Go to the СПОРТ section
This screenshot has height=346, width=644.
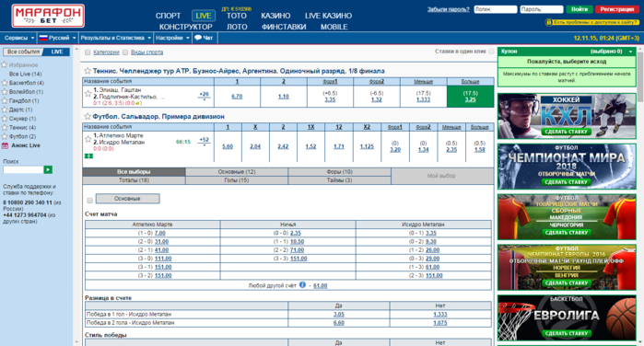coord(168,16)
